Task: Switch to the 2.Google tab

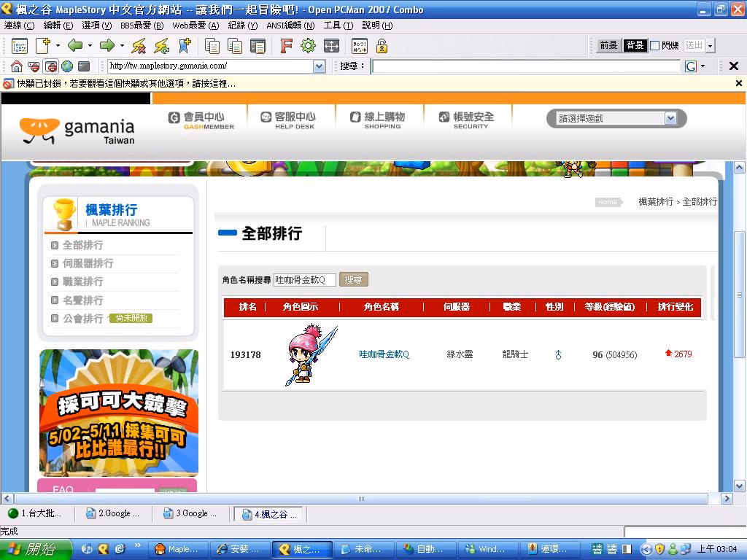Action: (x=113, y=513)
